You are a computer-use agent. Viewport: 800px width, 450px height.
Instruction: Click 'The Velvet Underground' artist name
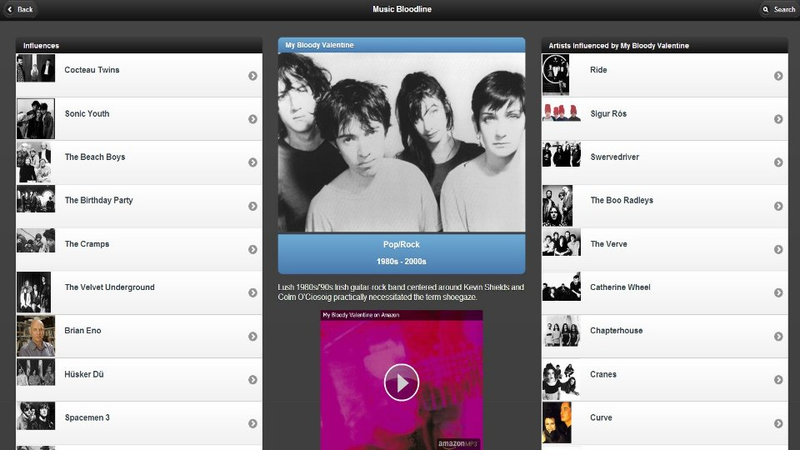tap(109, 287)
